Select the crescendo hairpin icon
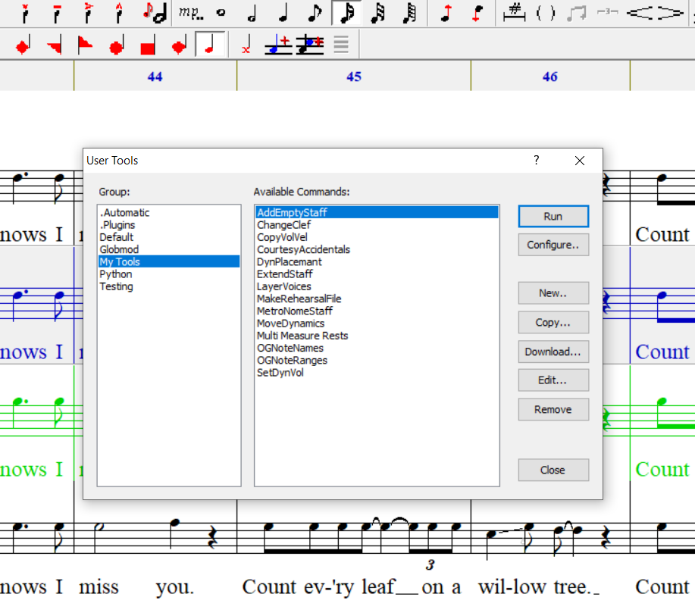Viewport: 695px width, 616px height. (x=640, y=13)
